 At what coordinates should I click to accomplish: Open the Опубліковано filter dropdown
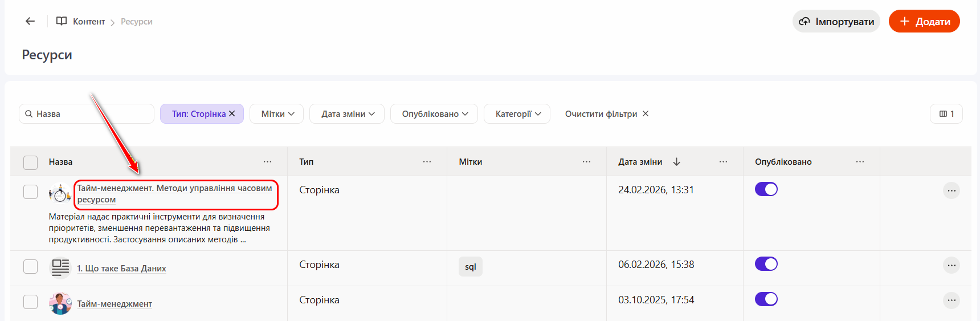(435, 113)
